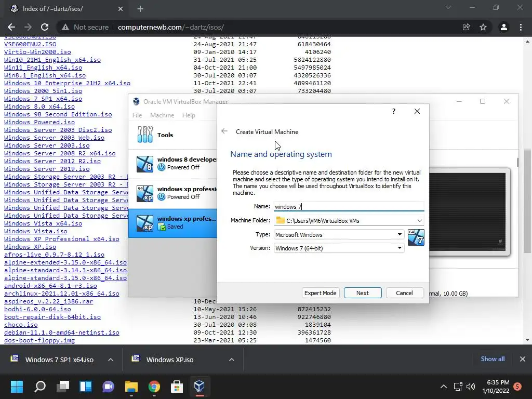
Task: Open Microsoft Store from the taskbar
Action: [x=177, y=387]
